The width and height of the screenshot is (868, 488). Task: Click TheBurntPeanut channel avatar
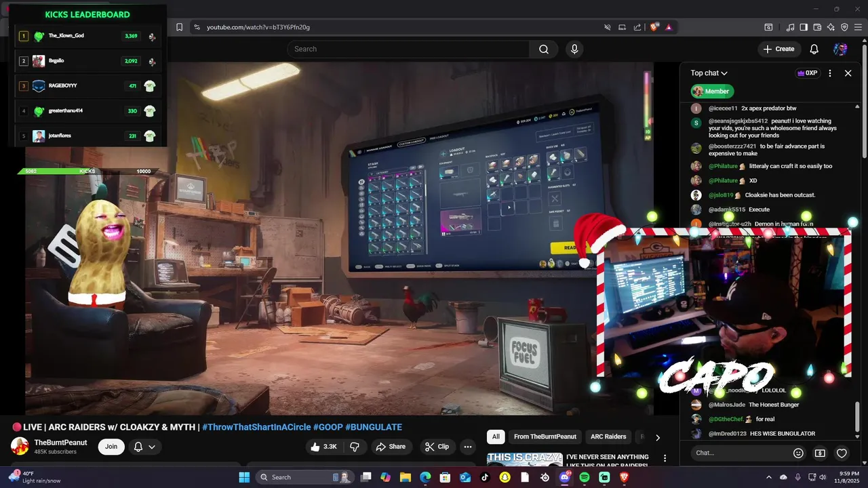click(x=20, y=447)
